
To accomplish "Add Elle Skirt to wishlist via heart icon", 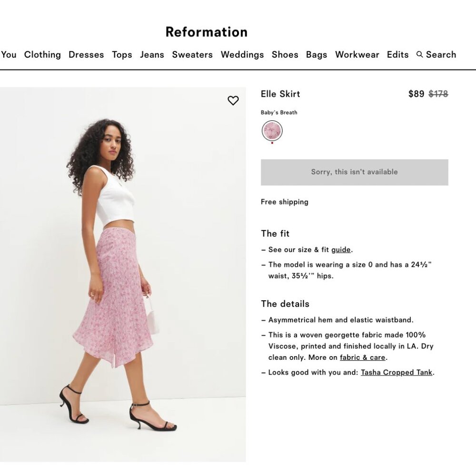I will coord(233,101).
